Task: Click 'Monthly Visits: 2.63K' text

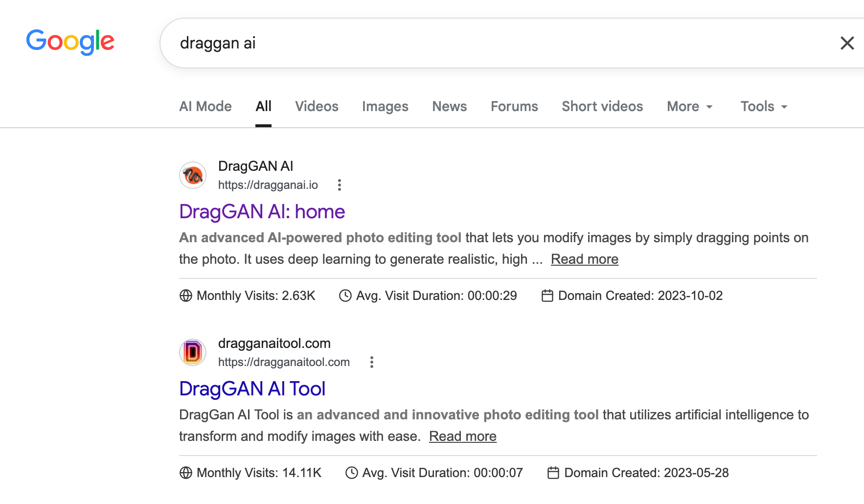Action: 256,296
